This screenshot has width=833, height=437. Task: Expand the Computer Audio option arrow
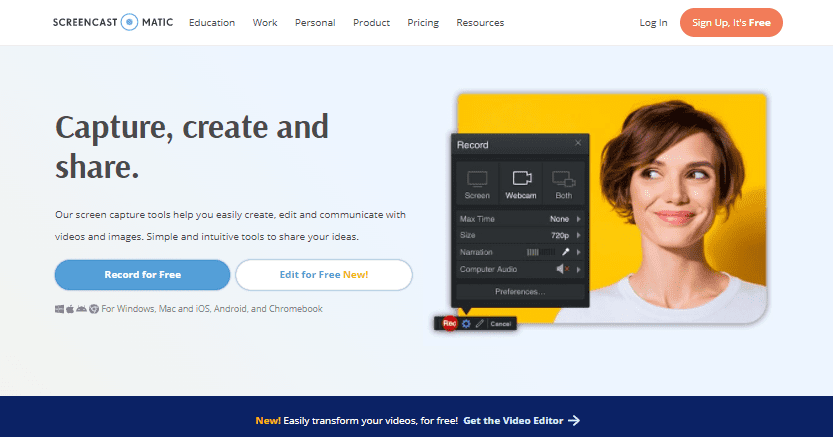(579, 269)
